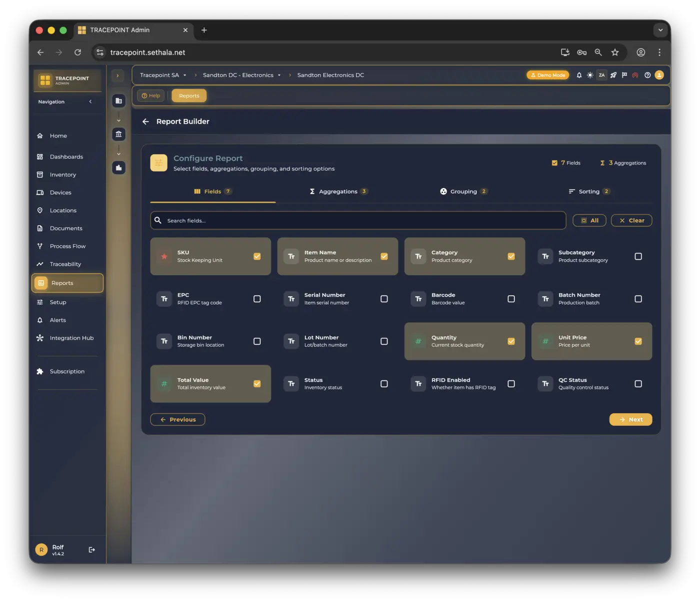Click the flag icon in the header
Viewport: 700px width, 602px height.
tap(624, 75)
